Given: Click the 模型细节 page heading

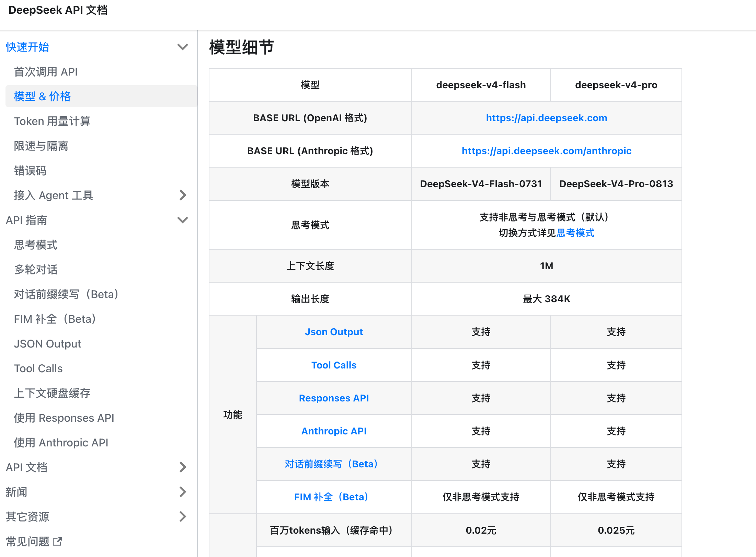Looking at the screenshot, I should tap(241, 47).
